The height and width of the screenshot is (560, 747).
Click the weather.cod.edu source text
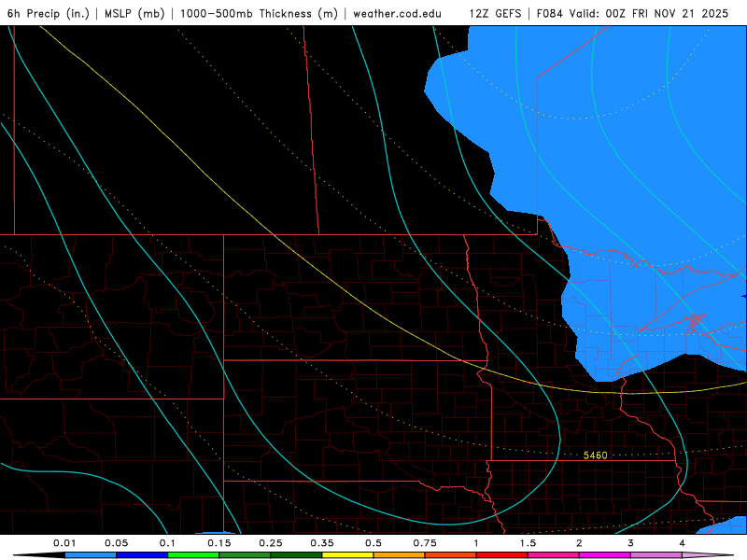[x=397, y=13]
